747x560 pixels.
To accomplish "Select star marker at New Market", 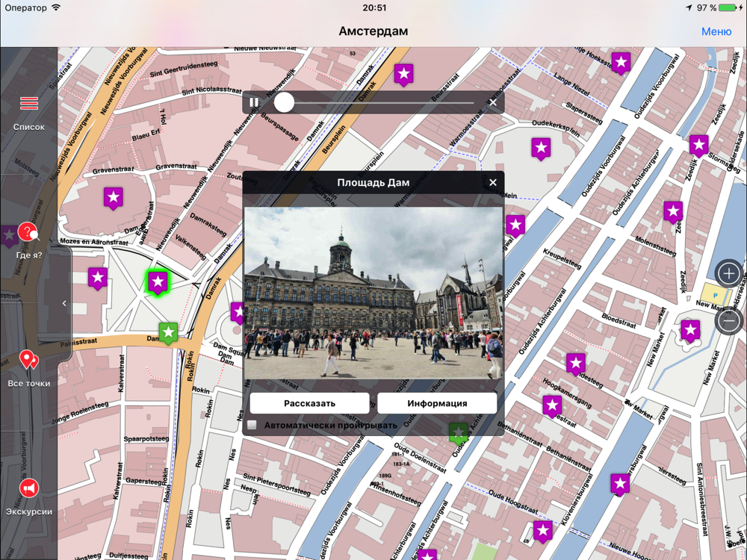I will click(690, 331).
